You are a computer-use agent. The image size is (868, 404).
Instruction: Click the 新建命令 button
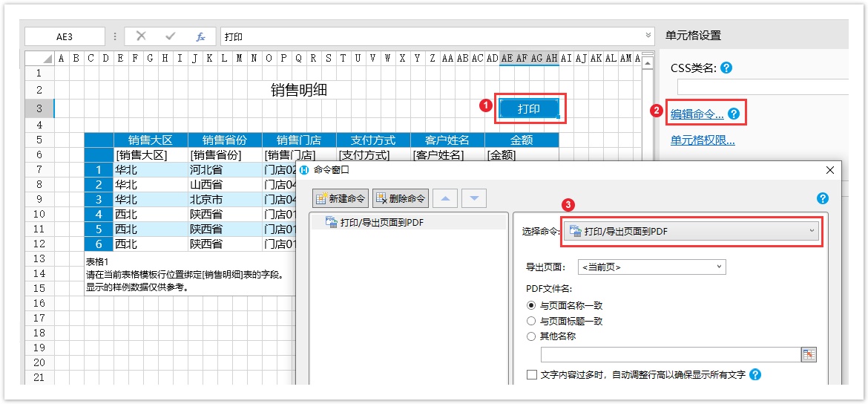point(341,198)
